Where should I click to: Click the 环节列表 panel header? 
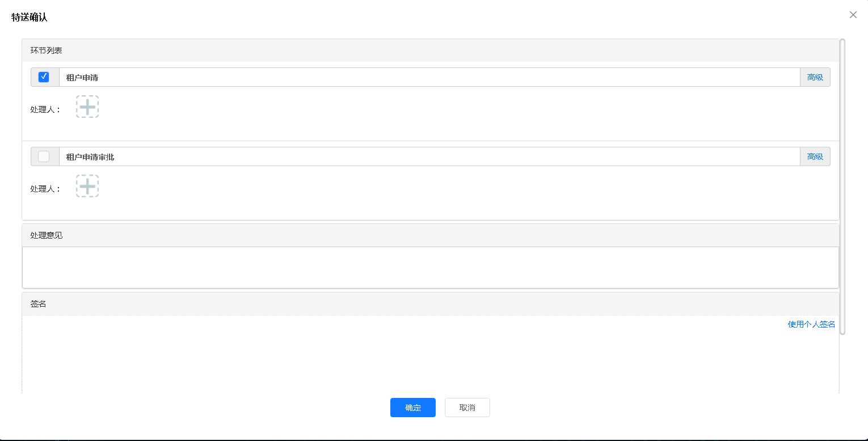[x=430, y=50]
